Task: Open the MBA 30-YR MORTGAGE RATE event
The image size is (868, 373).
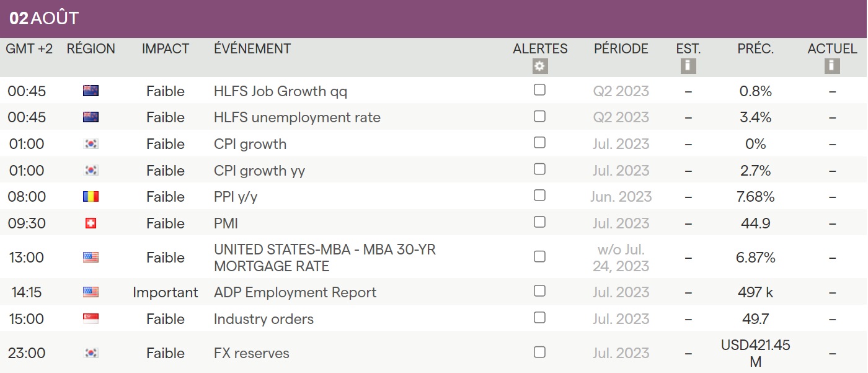Action: (324, 258)
